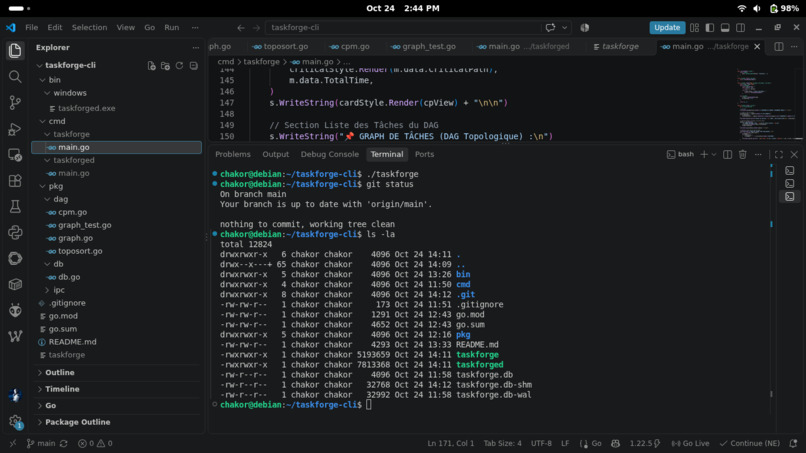
Task: Synchronize changes icon next to main branch
Action: [64, 443]
